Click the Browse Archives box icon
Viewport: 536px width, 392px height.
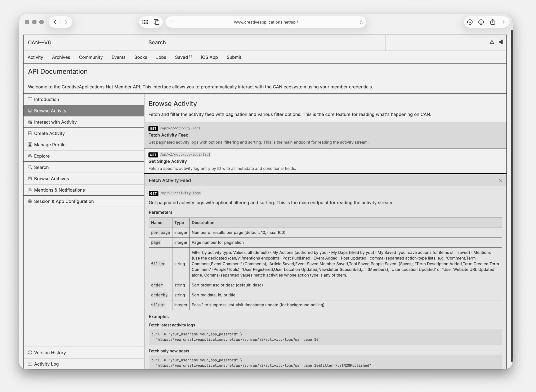coord(30,178)
